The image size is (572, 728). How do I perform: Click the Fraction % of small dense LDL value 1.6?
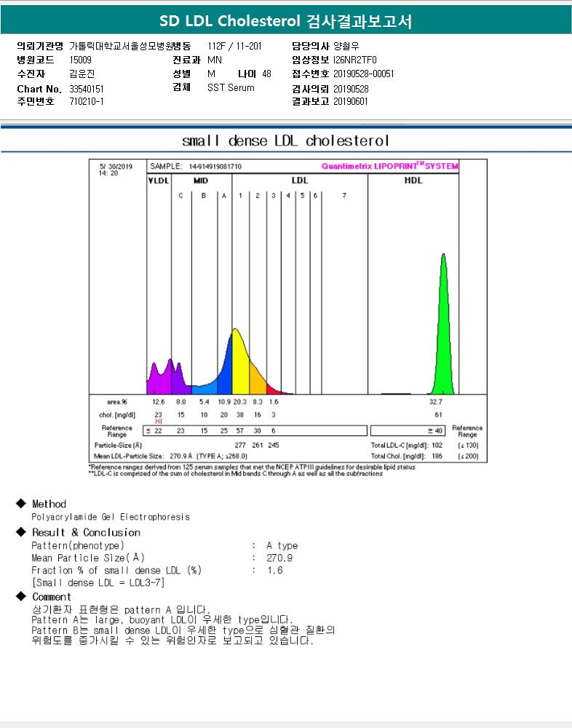pos(275,571)
